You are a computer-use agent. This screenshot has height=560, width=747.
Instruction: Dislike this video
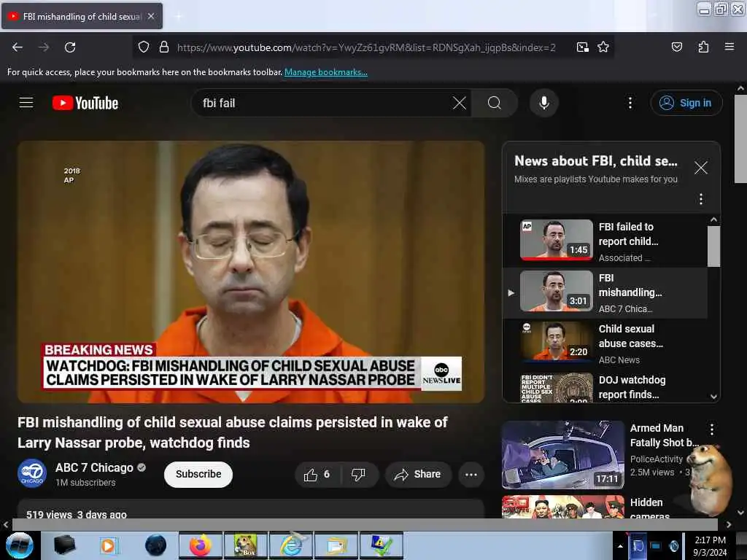[359, 474]
